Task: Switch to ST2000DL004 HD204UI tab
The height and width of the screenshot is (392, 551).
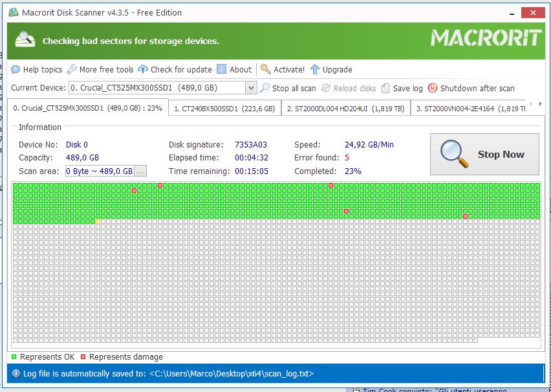Action: 346,109
